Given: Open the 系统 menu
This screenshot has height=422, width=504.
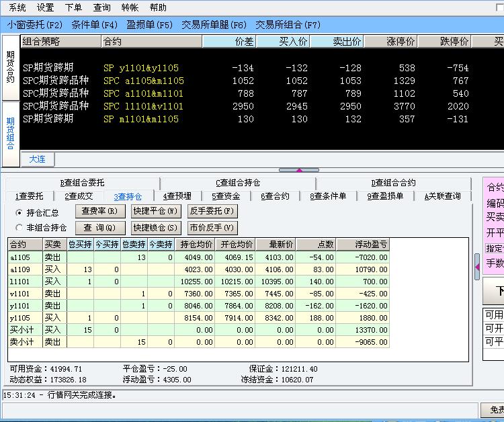Looking at the screenshot, I should pos(17,7).
